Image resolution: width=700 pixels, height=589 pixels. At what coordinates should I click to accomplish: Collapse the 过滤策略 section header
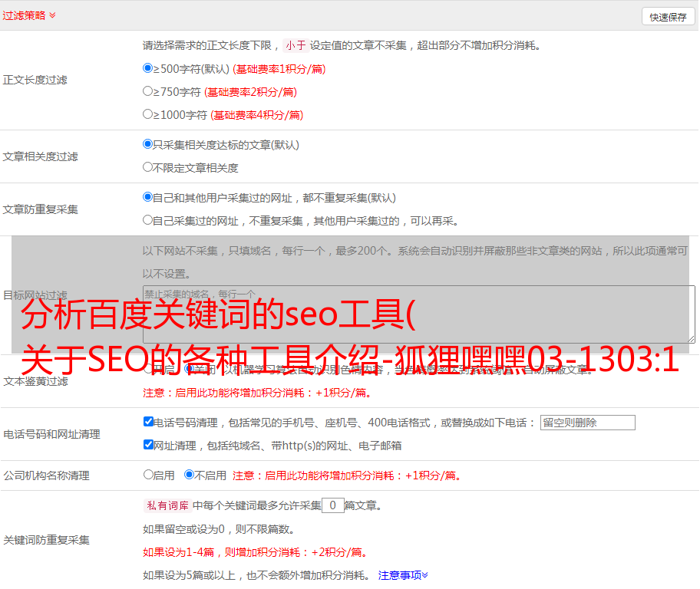[x=29, y=15]
